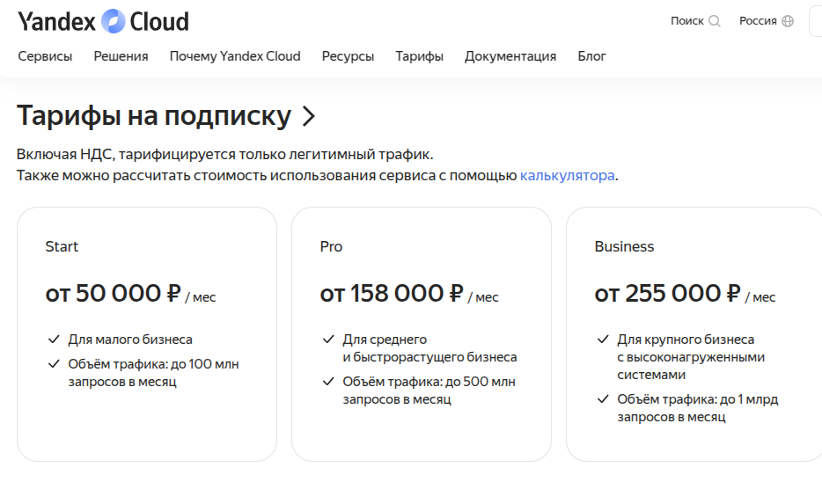This screenshot has width=822, height=504.
Task: Open the Решения menu
Action: [121, 56]
